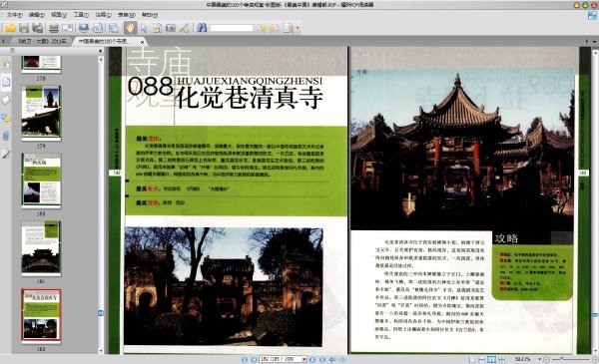
Task: Click the printer icon in toolbar
Action: pyautogui.click(x=54, y=28)
